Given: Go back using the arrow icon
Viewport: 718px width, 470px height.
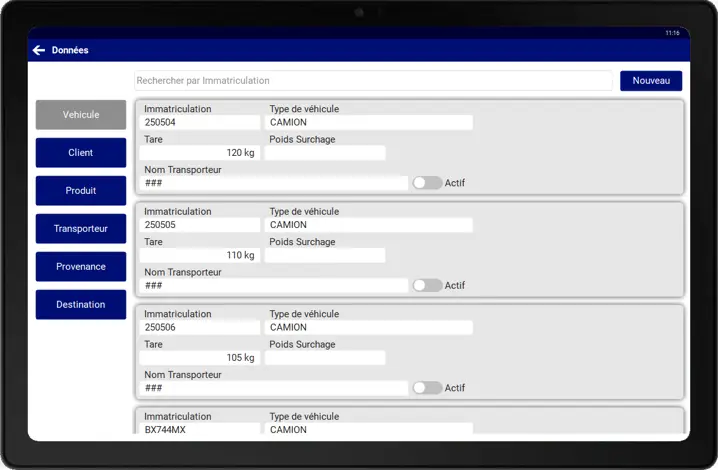Looking at the screenshot, I should 39,50.
